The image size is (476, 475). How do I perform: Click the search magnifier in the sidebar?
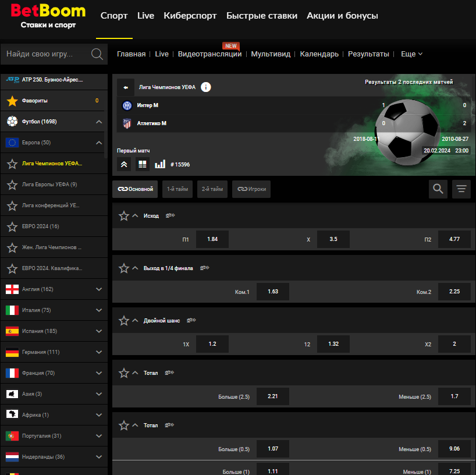[97, 54]
